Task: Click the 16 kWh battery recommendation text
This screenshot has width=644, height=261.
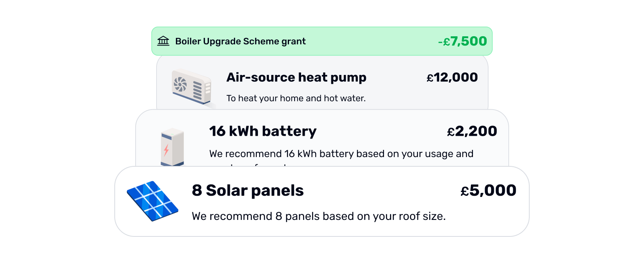Action: point(341,154)
